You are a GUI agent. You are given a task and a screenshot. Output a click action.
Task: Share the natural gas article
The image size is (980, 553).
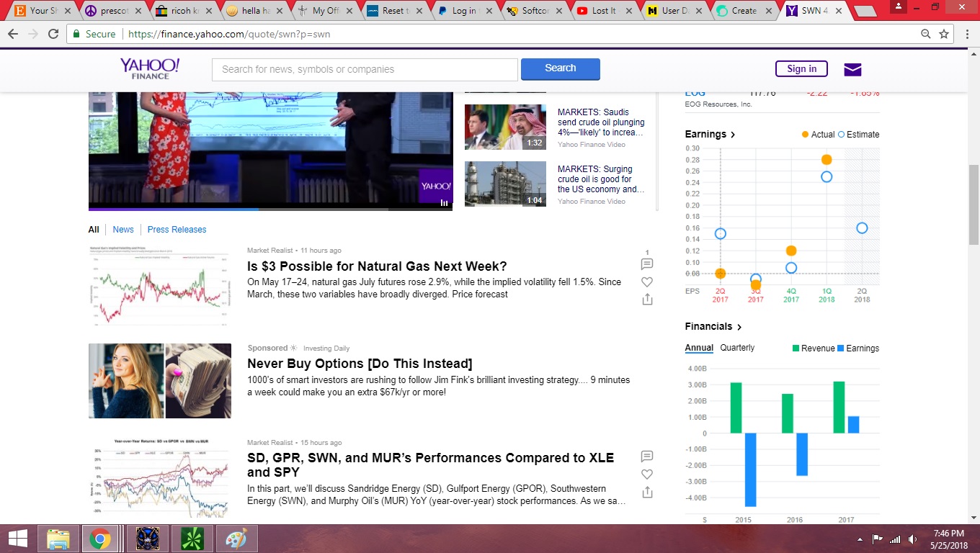(647, 300)
